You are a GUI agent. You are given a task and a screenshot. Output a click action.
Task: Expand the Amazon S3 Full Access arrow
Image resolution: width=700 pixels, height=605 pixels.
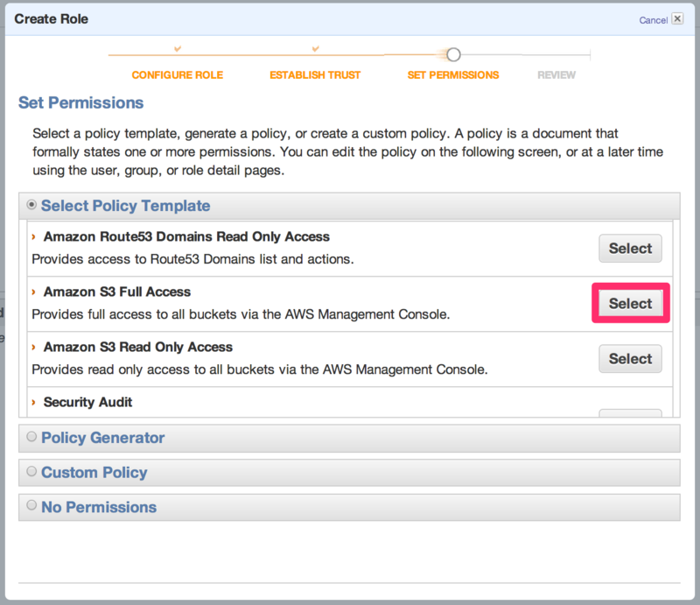tap(33, 292)
